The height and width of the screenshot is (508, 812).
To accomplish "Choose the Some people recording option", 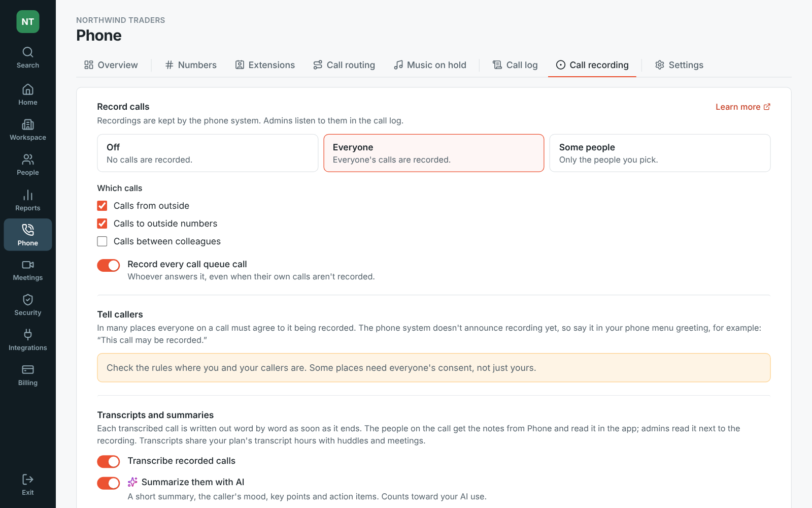I will click(x=660, y=153).
